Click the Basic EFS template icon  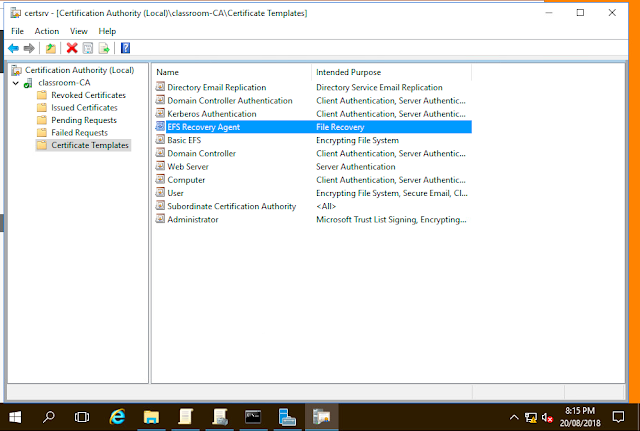click(x=160, y=140)
